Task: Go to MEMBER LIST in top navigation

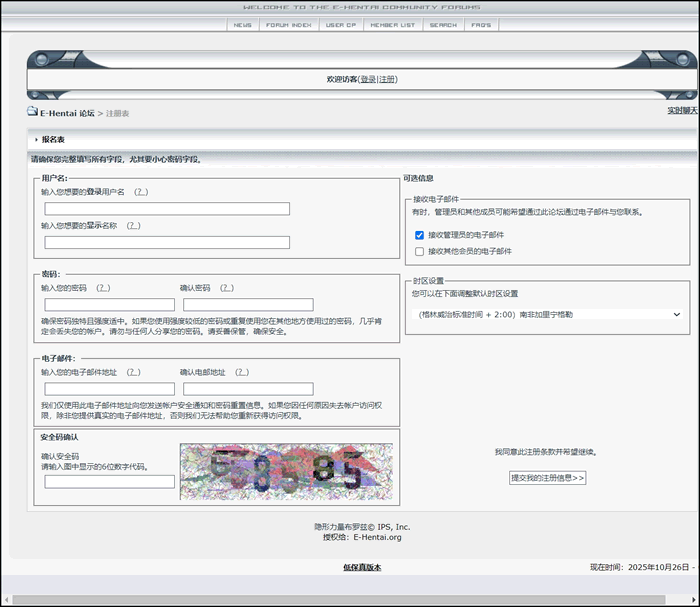Action: 392,25
